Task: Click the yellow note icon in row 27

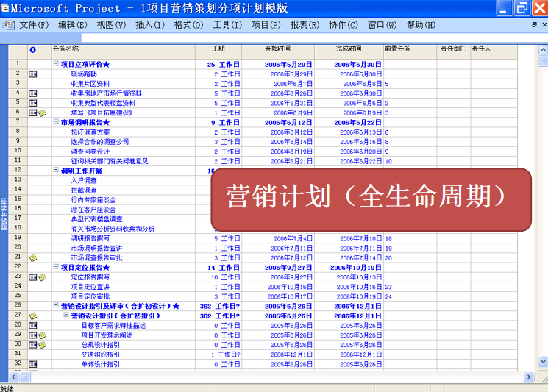Action: (33, 316)
